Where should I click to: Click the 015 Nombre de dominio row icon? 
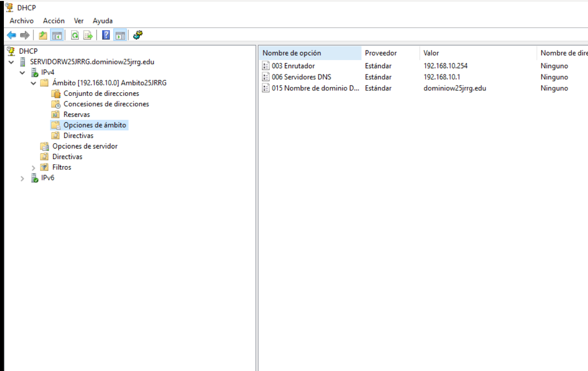pos(266,88)
